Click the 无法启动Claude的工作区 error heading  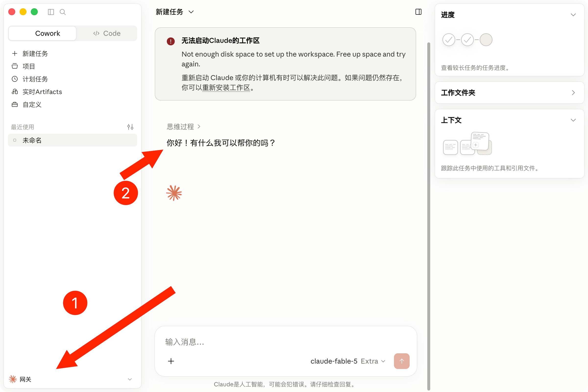220,40
